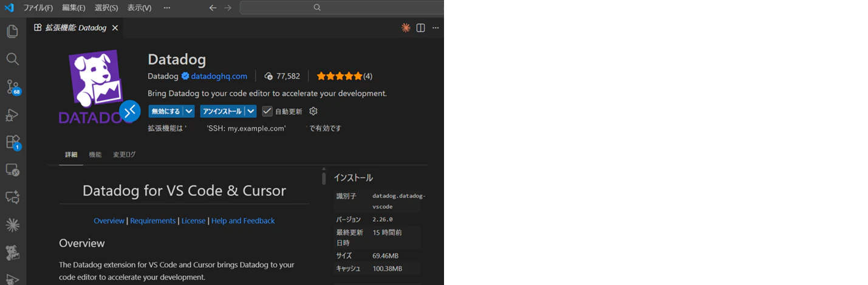The width and height of the screenshot is (868, 285).
Task: Open the 表示(V) menu
Action: pos(140,7)
